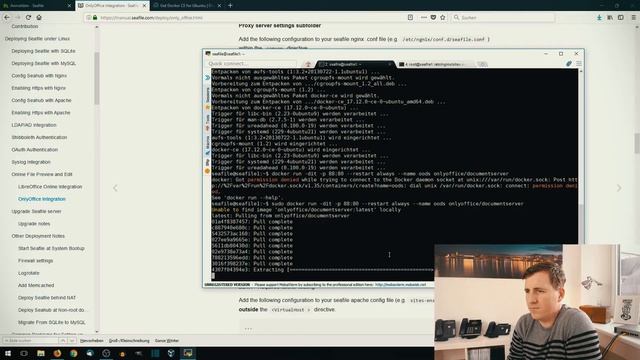The image size is (640, 360).
Task: Reload the page in the Firefox toolbar
Action: (28, 18)
